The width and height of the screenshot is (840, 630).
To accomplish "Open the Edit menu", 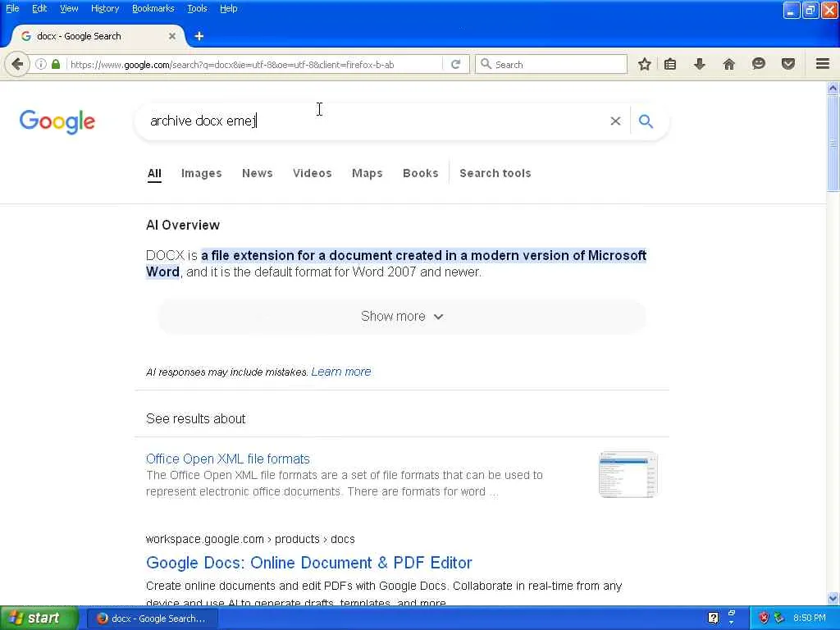I will tap(39, 8).
